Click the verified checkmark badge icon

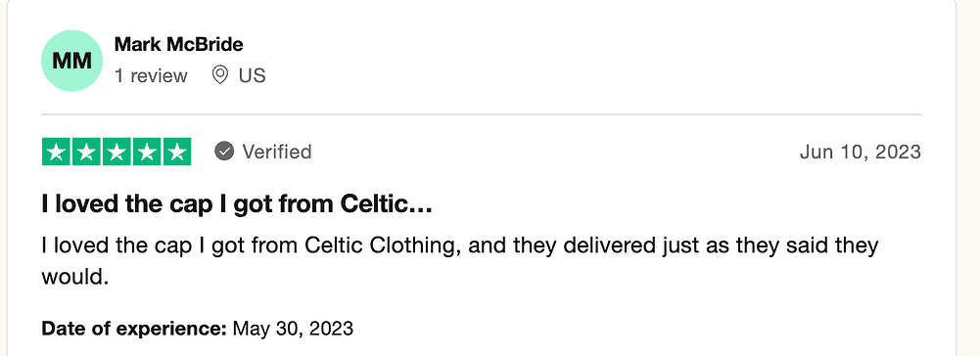224,152
